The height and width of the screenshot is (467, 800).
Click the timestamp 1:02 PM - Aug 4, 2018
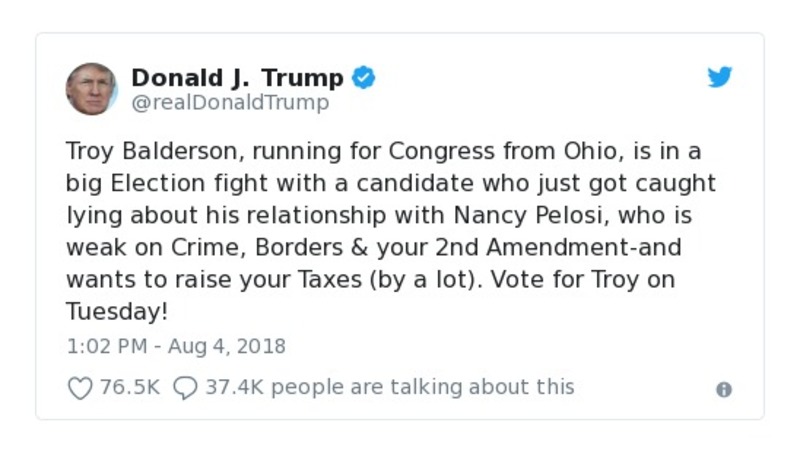click(x=176, y=347)
